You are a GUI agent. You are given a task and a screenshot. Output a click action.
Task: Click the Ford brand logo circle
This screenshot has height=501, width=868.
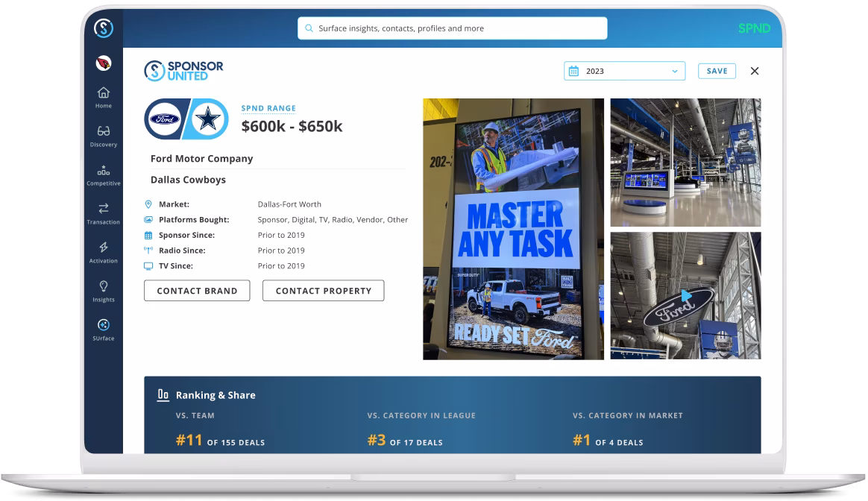[x=164, y=119]
